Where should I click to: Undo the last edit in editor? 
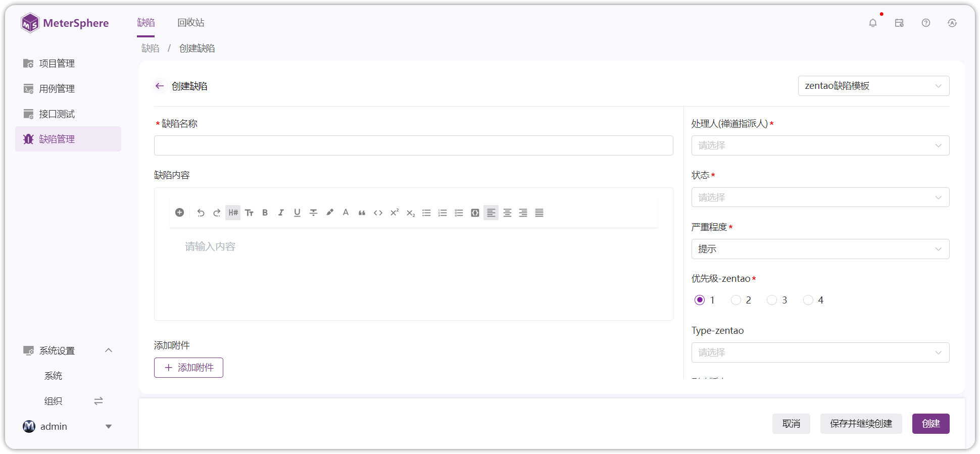[x=201, y=213]
